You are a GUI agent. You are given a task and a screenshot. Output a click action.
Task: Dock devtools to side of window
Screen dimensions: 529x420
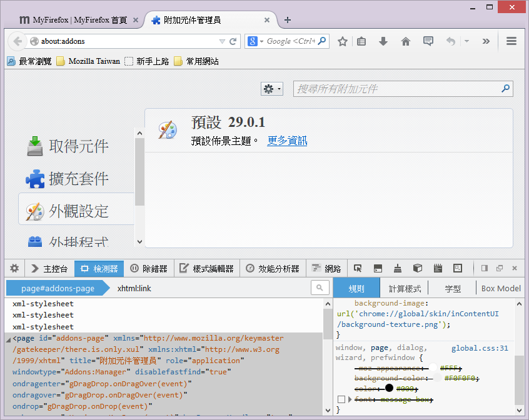(x=484, y=269)
